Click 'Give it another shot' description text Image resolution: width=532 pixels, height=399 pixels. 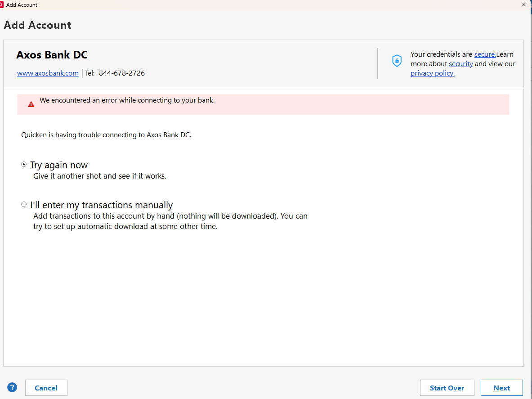100,176
